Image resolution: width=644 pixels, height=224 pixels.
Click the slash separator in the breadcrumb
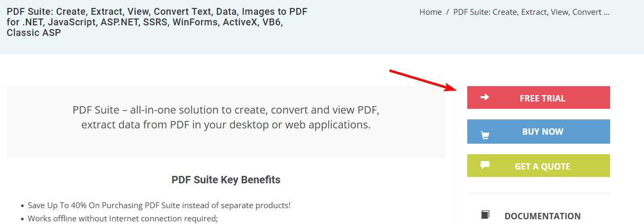click(x=448, y=12)
